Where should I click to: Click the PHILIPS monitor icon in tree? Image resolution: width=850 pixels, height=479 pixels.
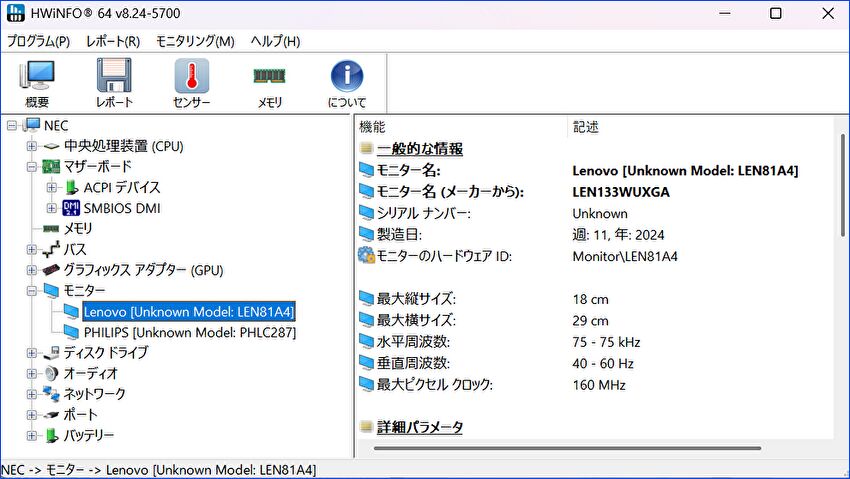tap(72, 332)
